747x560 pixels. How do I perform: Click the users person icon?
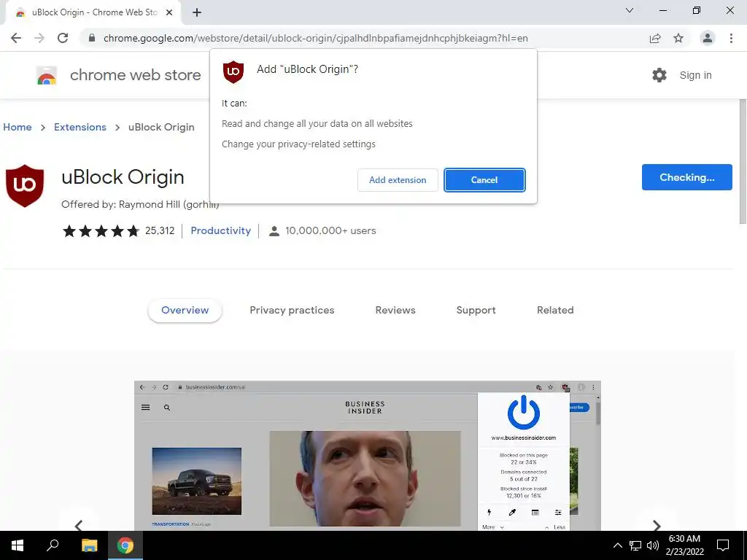tap(274, 231)
